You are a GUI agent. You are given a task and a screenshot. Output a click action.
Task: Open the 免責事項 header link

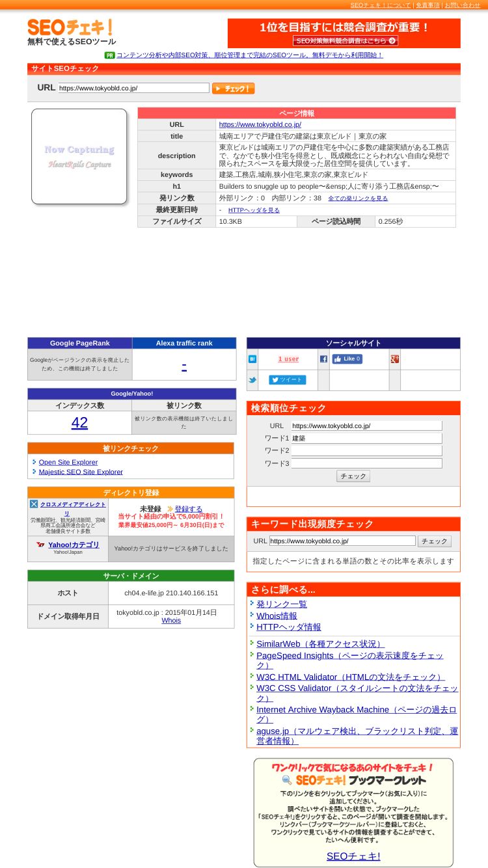click(x=427, y=5)
